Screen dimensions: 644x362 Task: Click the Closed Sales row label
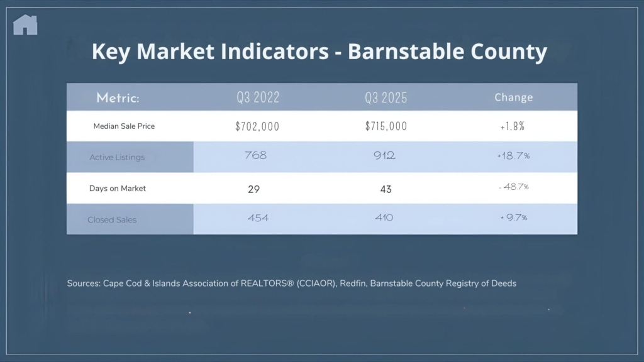112,220
